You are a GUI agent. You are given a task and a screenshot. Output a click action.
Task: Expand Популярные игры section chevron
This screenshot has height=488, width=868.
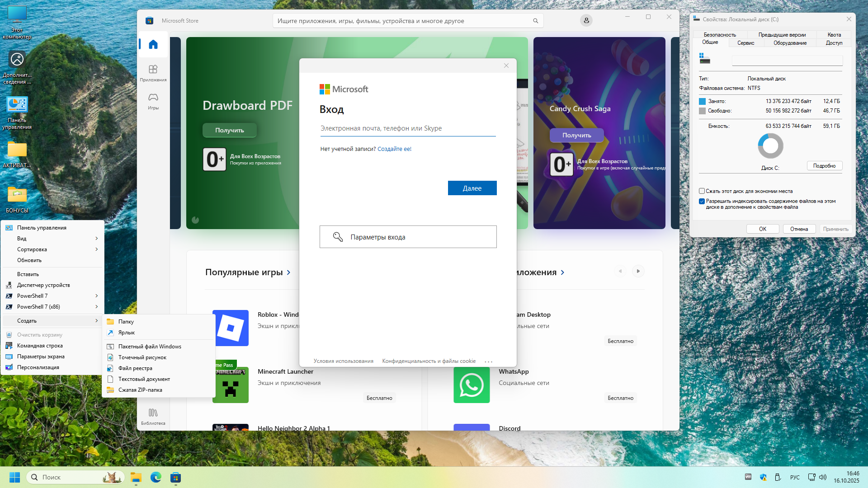pyautogui.click(x=288, y=272)
